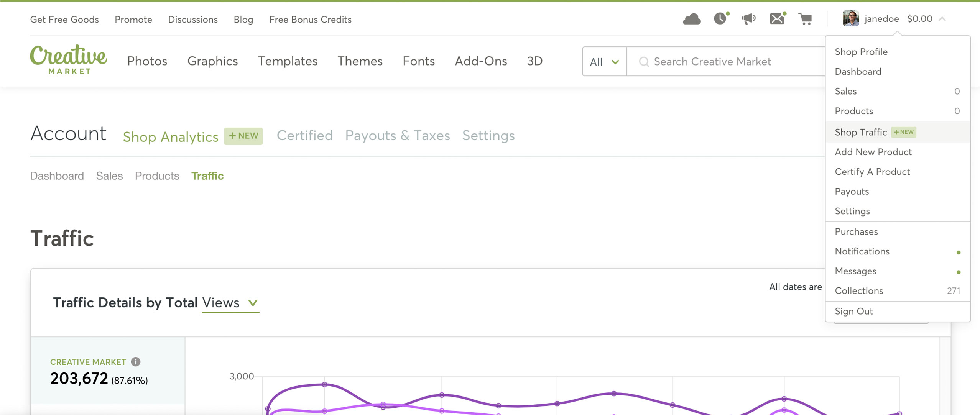
Task: Open Purchases from account menu
Action: pyautogui.click(x=898, y=231)
